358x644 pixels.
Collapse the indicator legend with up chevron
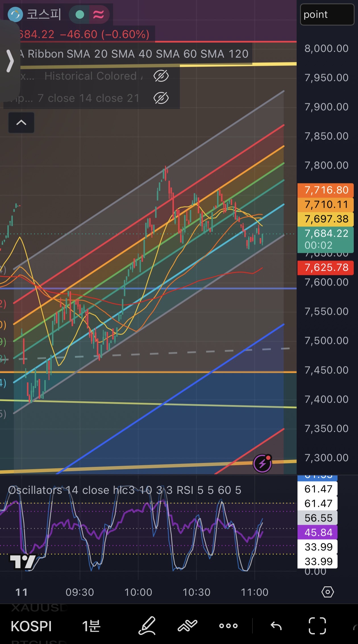(21, 123)
